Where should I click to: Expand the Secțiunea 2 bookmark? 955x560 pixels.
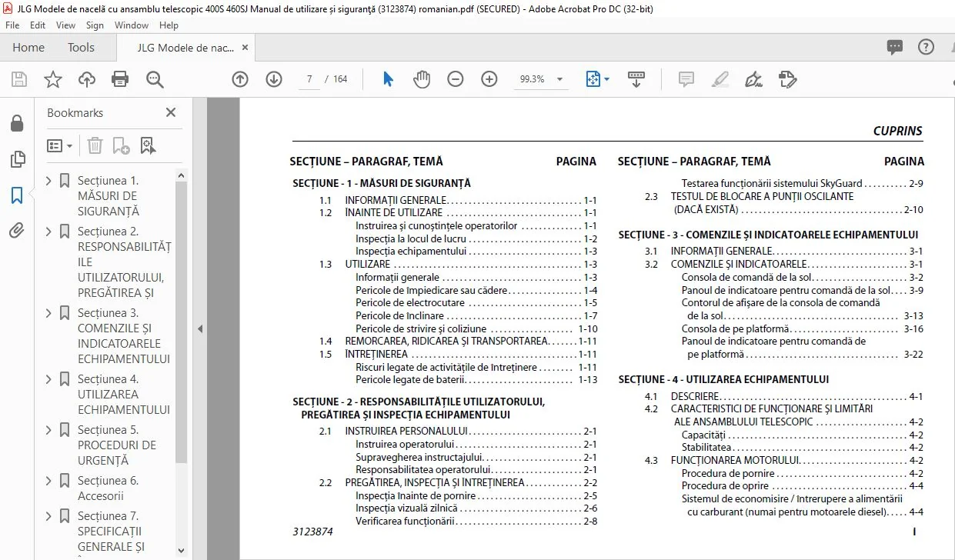point(49,232)
